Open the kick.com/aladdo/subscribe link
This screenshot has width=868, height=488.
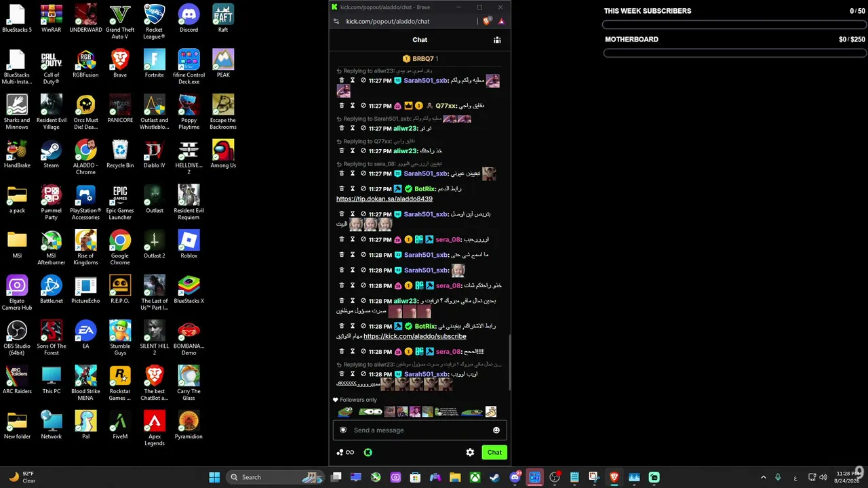[x=415, y=336]
